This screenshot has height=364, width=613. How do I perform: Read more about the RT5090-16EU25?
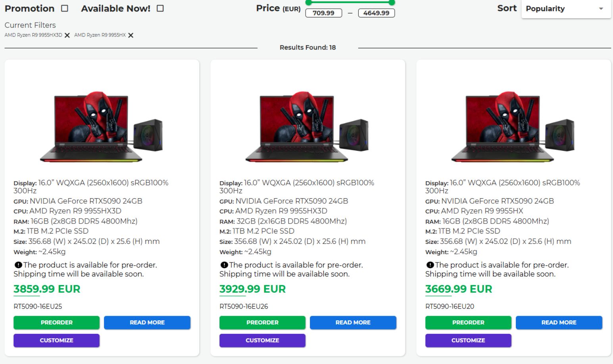[x=147, y=322]
